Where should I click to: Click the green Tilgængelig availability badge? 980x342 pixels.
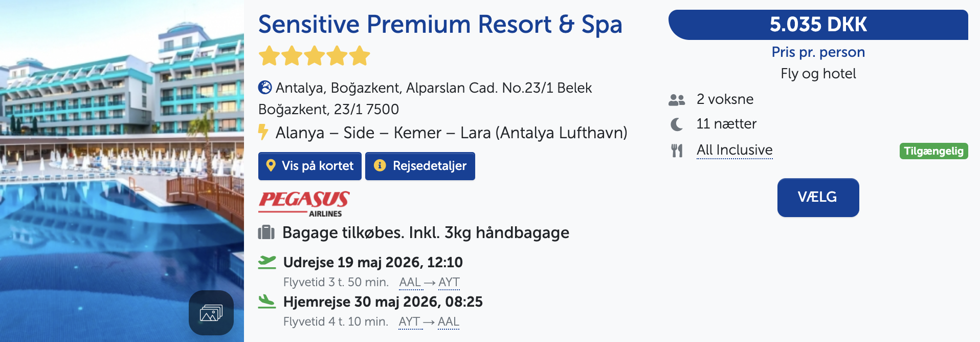tap(933, 151)
